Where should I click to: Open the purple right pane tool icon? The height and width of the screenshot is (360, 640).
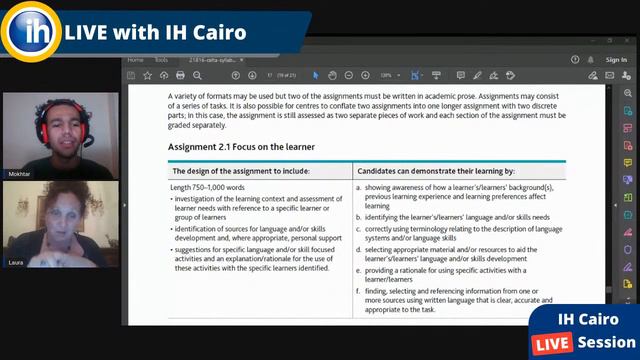[628, 180]
